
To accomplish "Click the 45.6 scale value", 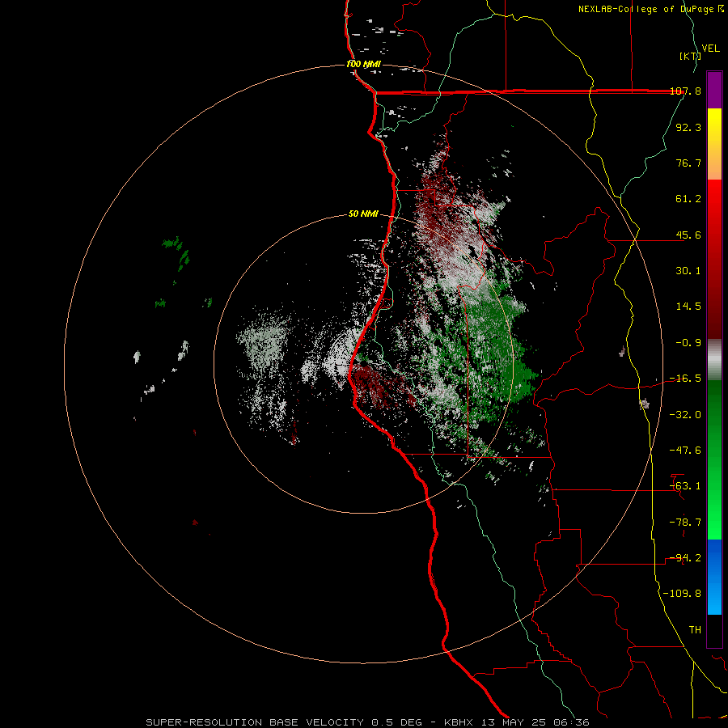I will click(x=688, y=235).
